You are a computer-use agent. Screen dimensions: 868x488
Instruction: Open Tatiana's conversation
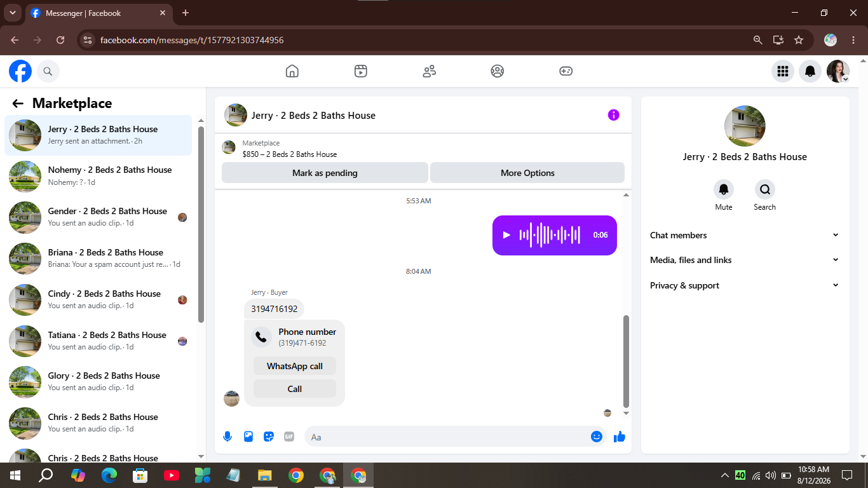pyautogui.click(x=98, y=341)
